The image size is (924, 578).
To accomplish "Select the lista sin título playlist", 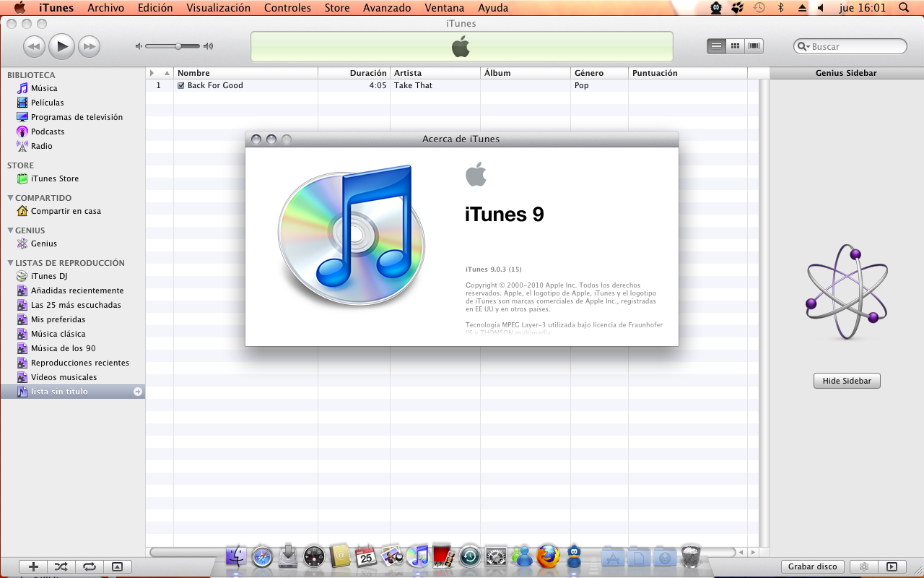I will coord(72,392).
